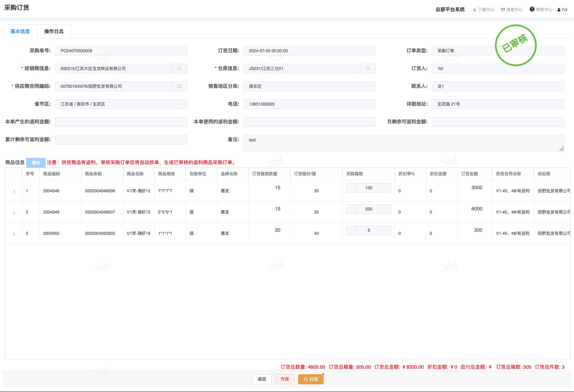The image size is (574, 392).
Task: Open the 帮助中心 help center
Action: point(541,10)
